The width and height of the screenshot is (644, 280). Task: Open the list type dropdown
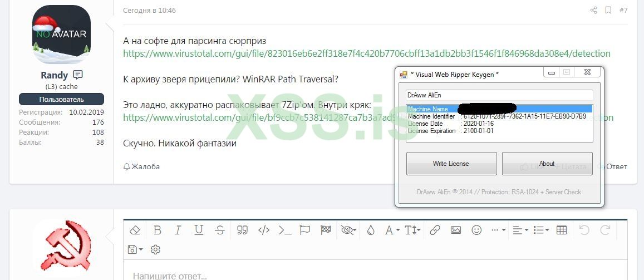(x=542, y=230)
